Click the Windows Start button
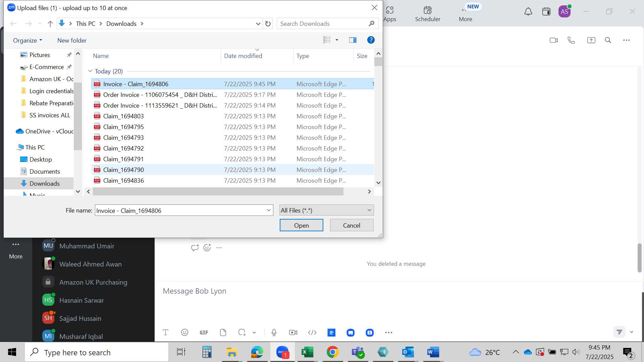 (x=12, y=352)
